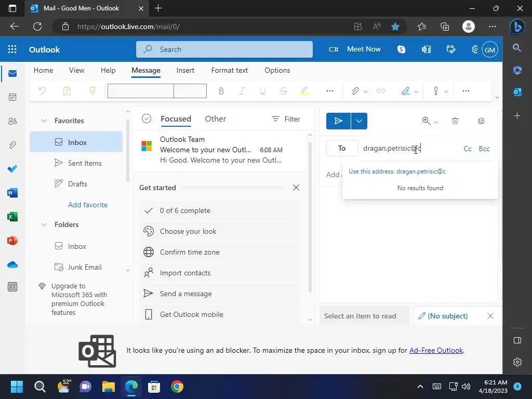Launch PowerPoint from the left rail
Viewport: 532px width, 399px height.
point(12,241)
